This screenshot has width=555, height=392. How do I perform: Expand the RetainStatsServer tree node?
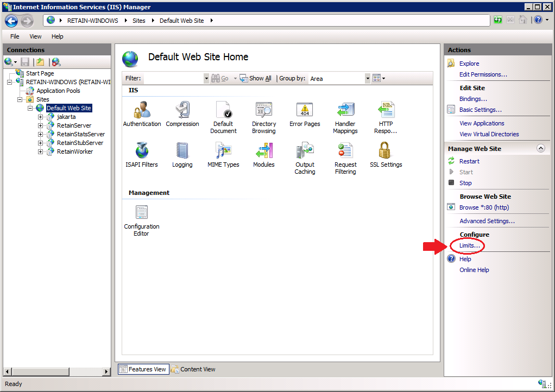(x=40, y=134)
